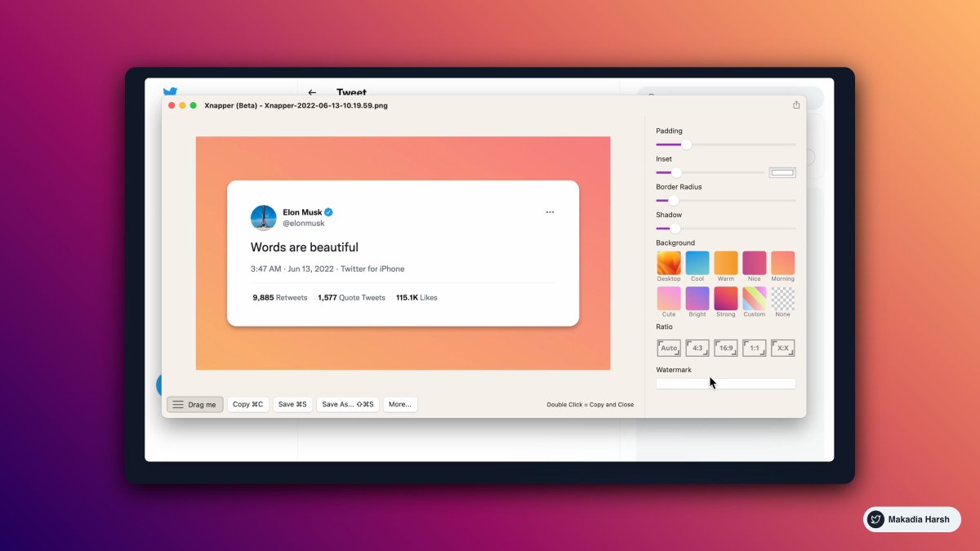Select the Strong background swatch
Screen dimensions: 980x551
click(726, 298)
